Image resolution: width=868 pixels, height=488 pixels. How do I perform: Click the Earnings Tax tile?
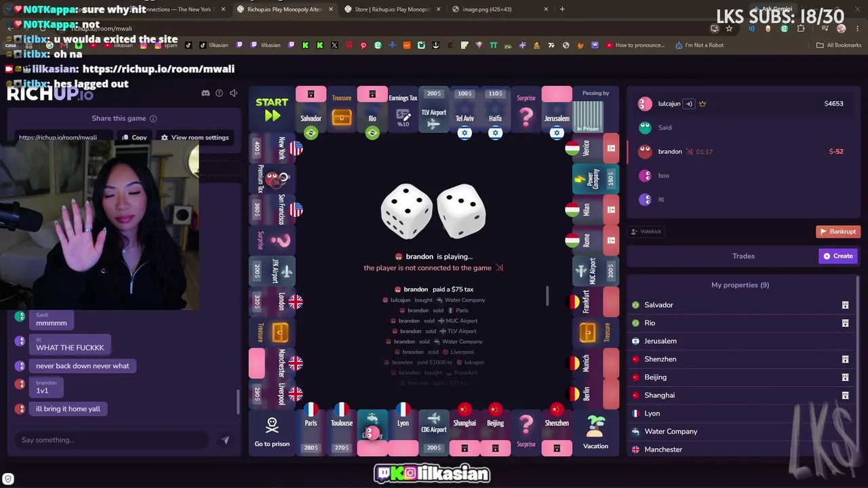[x=403, y=110]
